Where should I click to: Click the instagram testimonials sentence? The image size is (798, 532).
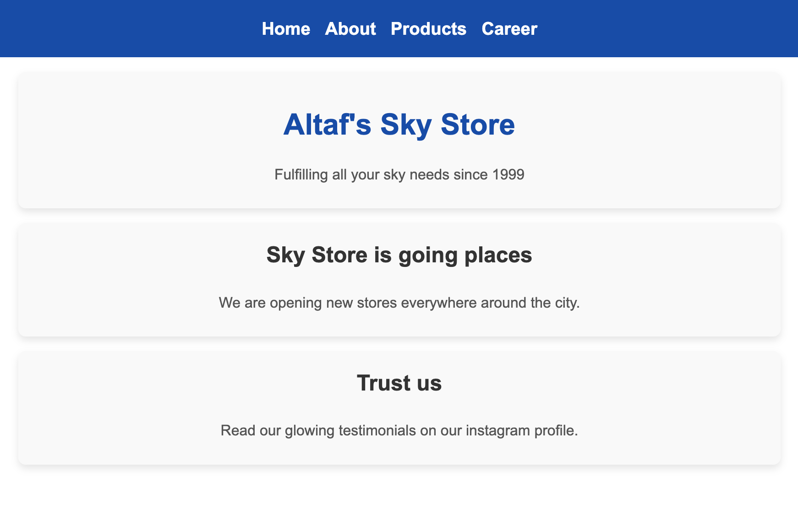[399, 430]
